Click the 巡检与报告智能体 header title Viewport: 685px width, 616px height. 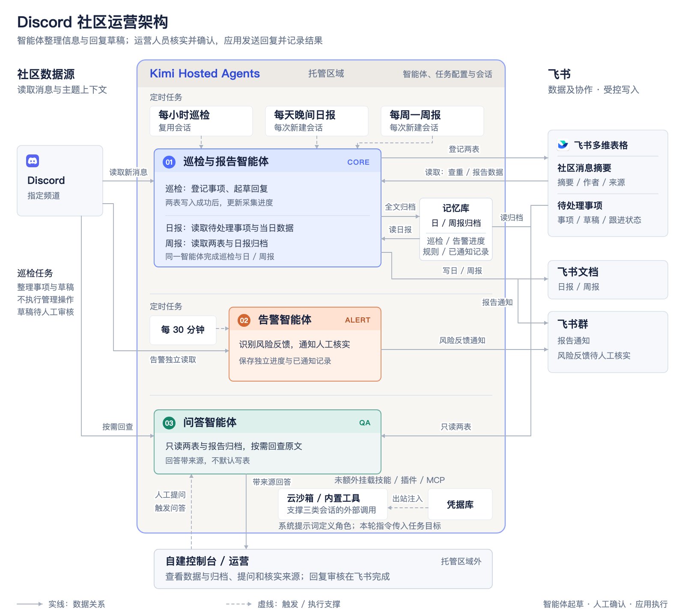[x=226, y=161]
